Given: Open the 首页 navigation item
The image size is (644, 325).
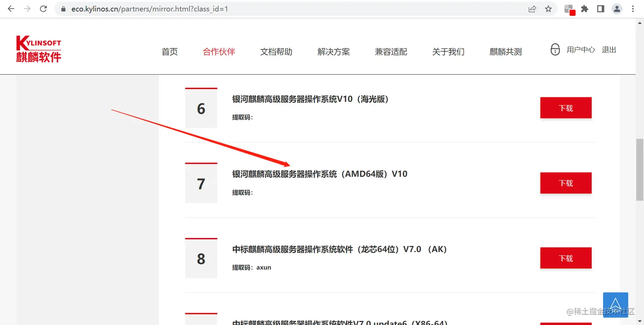Looking at the screenshot, I should (170, 52).
